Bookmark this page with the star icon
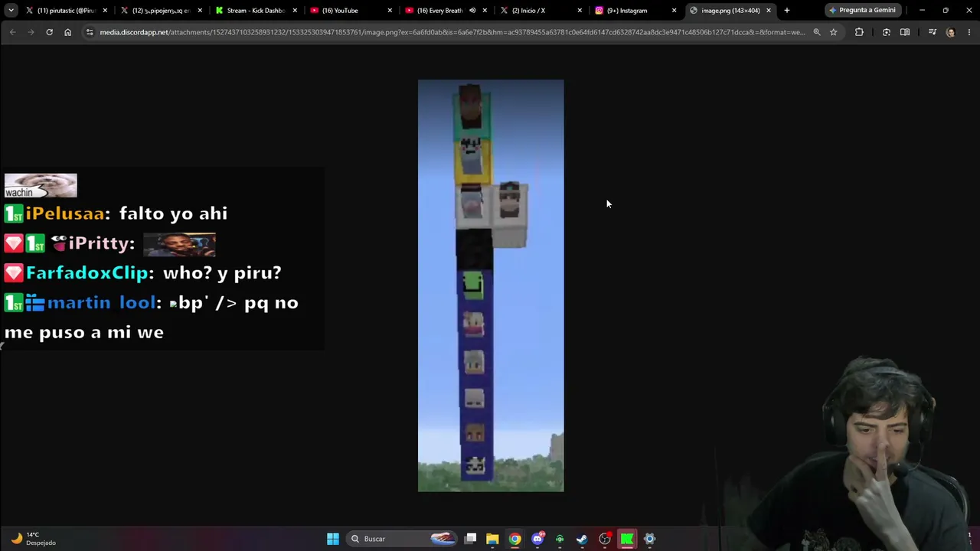This screenshot has height=551, width=980. [x=834, y=32]
